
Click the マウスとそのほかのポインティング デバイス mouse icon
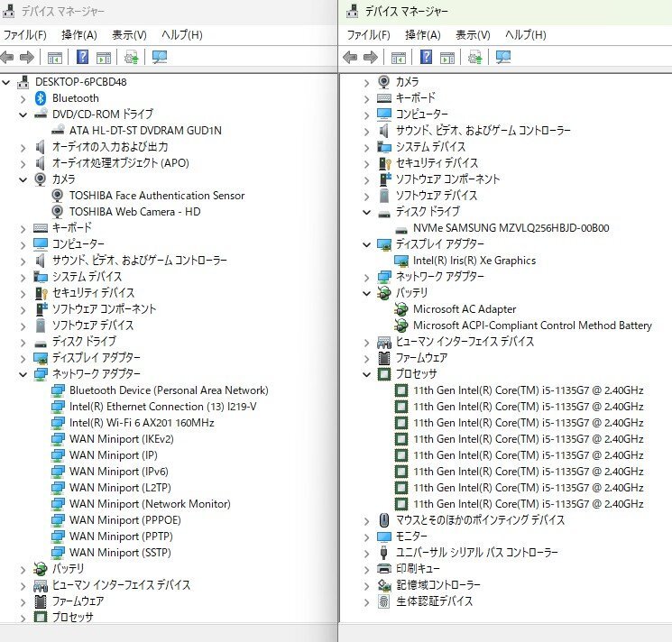tap(384, 520)
